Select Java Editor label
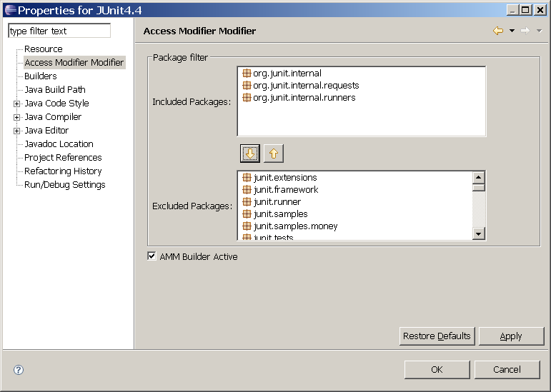This screenshot has width=551, height=392. coord(46,130)
